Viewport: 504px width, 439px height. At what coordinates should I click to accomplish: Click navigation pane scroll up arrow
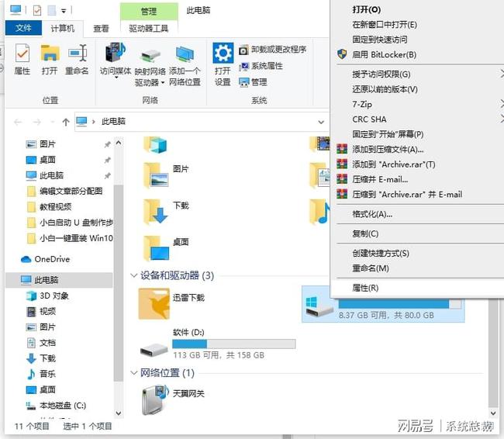point(119,142)
